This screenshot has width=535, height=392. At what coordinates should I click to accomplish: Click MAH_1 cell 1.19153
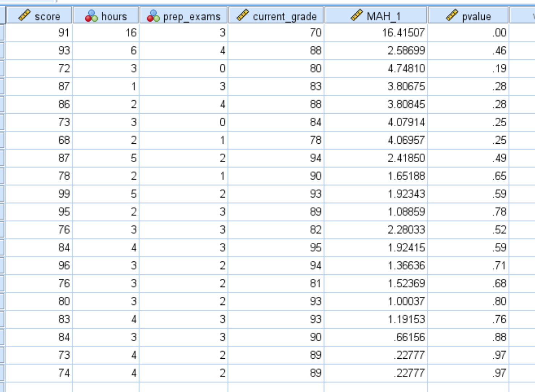(376, 319)
